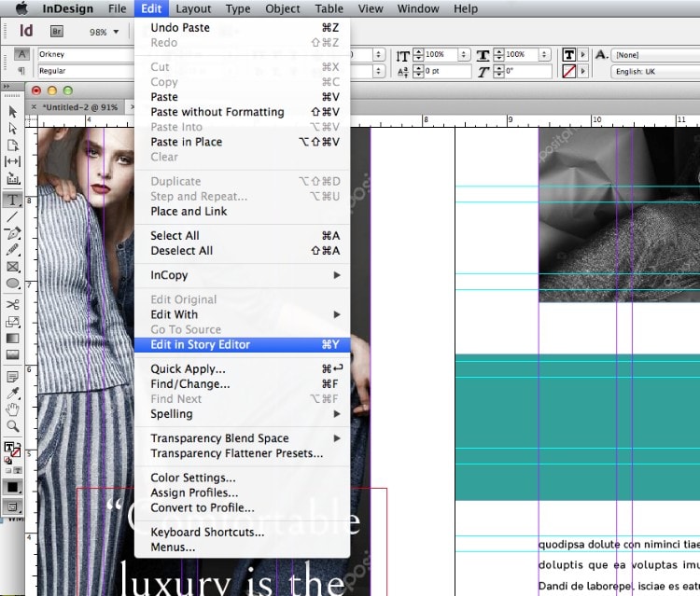Choose Find/Change...
The height and width of the screenshot is (596, 700).
click(x=242, y=384)
